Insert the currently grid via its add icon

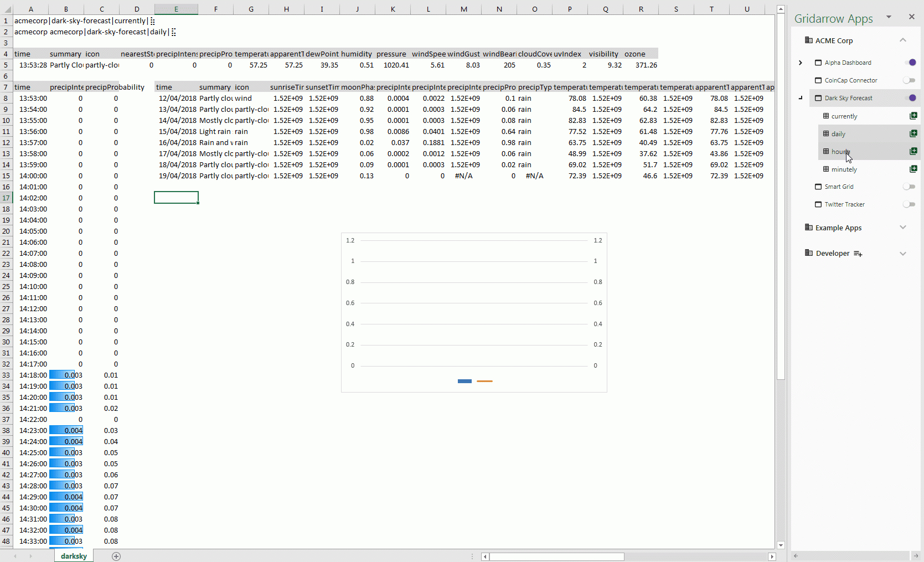click(913, 116)
